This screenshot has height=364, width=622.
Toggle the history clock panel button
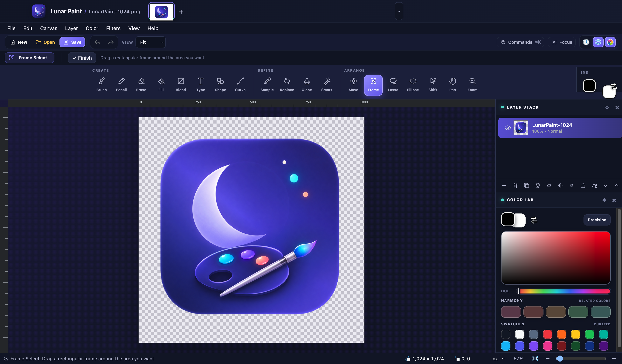(x=586, y=42)
